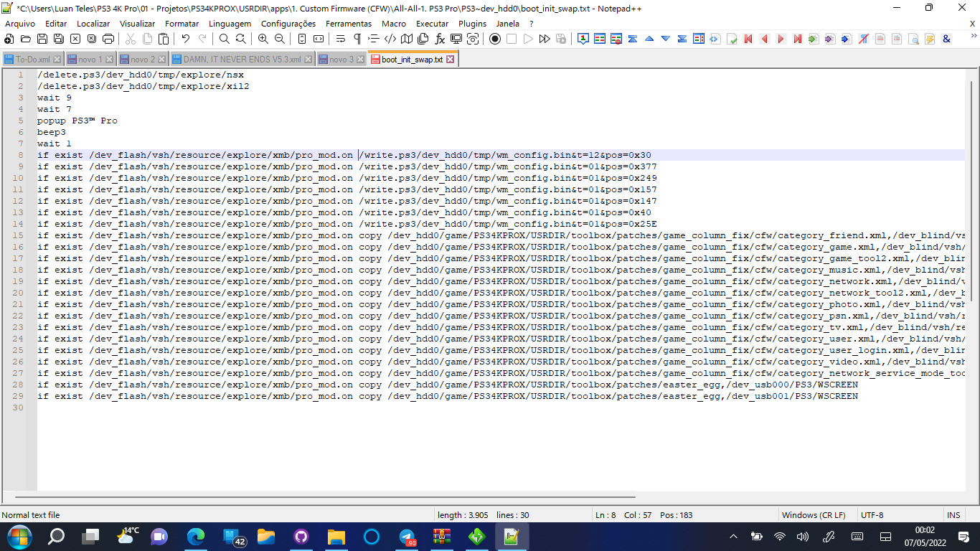The height and width of the screenshot is (551, 980).
Task: Open the Function List panel icon
Action: tap(439, 39)
